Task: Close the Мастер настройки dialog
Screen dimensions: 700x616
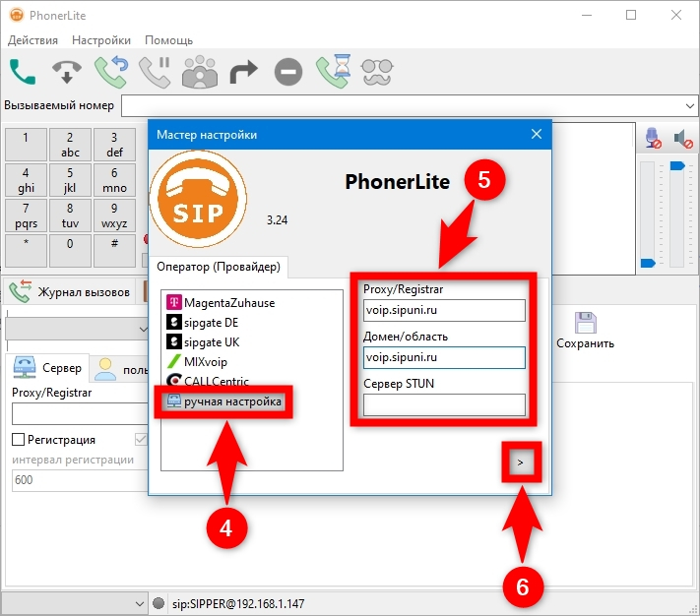Action: [537, 134]
